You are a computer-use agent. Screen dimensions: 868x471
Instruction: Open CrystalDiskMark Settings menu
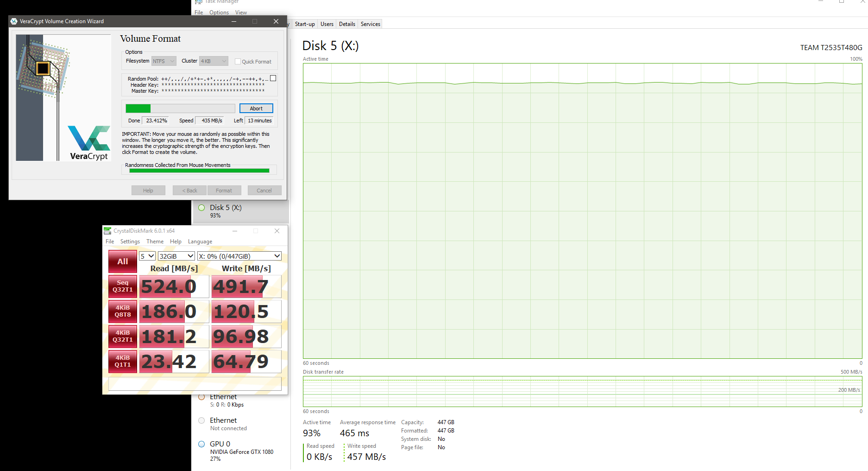pos(130,242)
